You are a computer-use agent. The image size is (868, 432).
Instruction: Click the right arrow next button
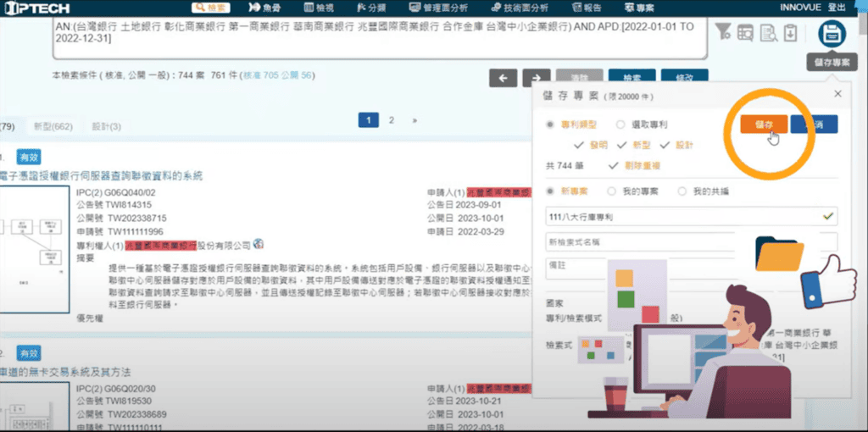coord(537,78)
